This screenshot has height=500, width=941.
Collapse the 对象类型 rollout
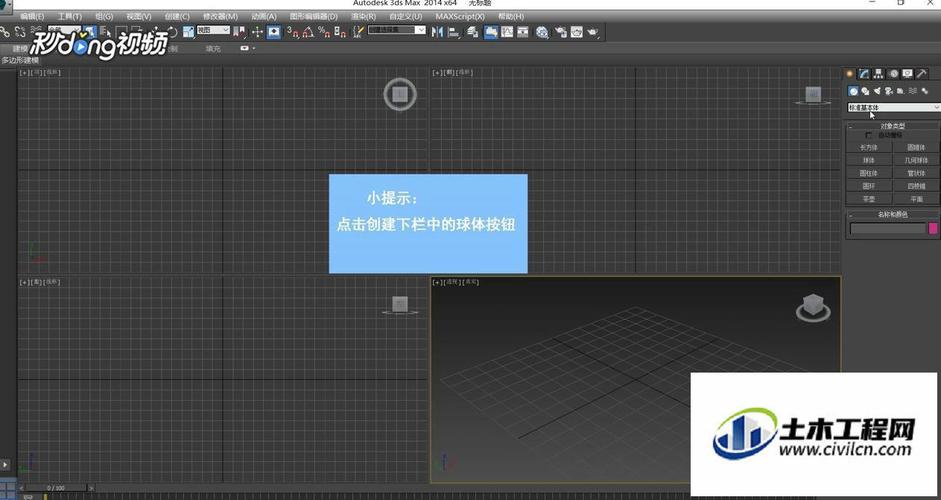click(x=893, y=125)
